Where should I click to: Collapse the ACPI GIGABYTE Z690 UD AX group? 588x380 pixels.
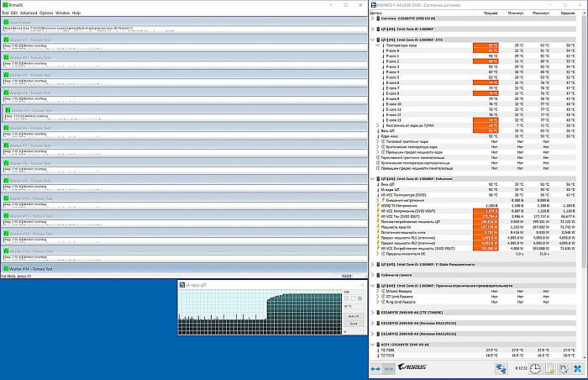[x=372, y=345]
